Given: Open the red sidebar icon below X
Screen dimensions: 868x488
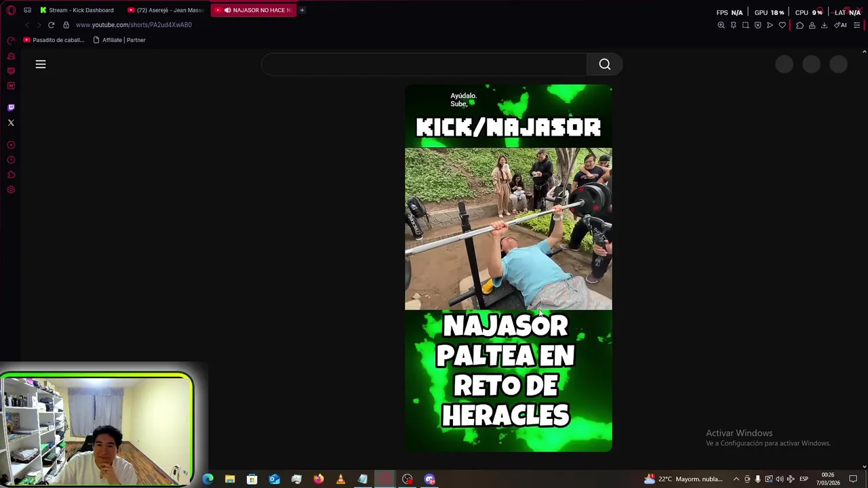Looking at the screenshot, I should pos(11,145).
